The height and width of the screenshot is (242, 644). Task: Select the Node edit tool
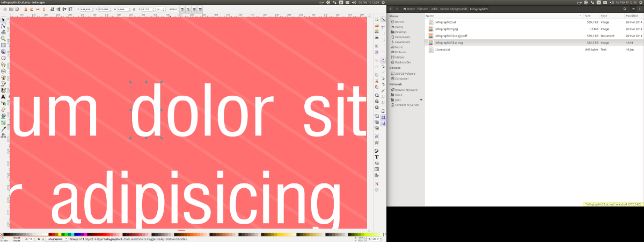pyautogui.click(x=3, y=26)
